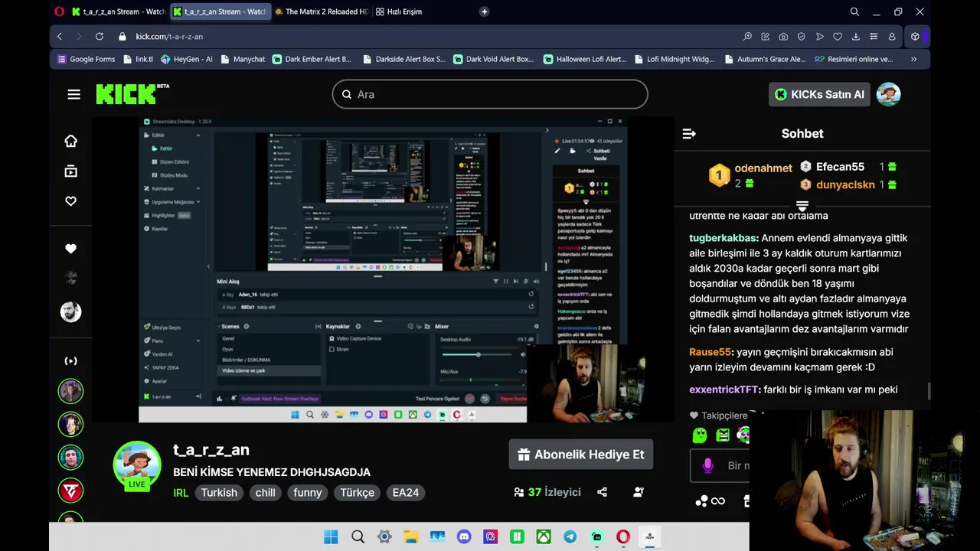Click the 37 İzleyici viewer count
Image resolution: width=980 pixels, height=551 pixels.
click(x=547, y=492)
